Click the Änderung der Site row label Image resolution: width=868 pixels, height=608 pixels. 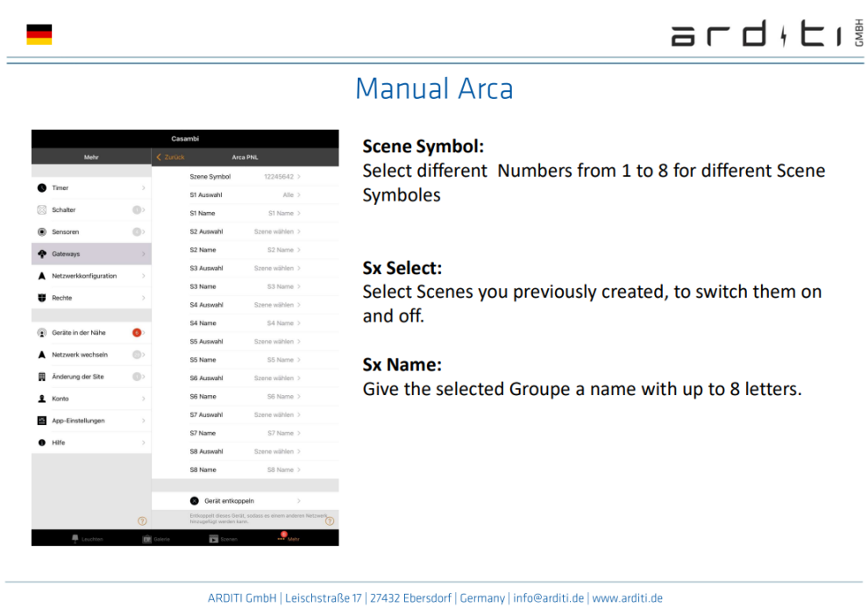(77, 378)
